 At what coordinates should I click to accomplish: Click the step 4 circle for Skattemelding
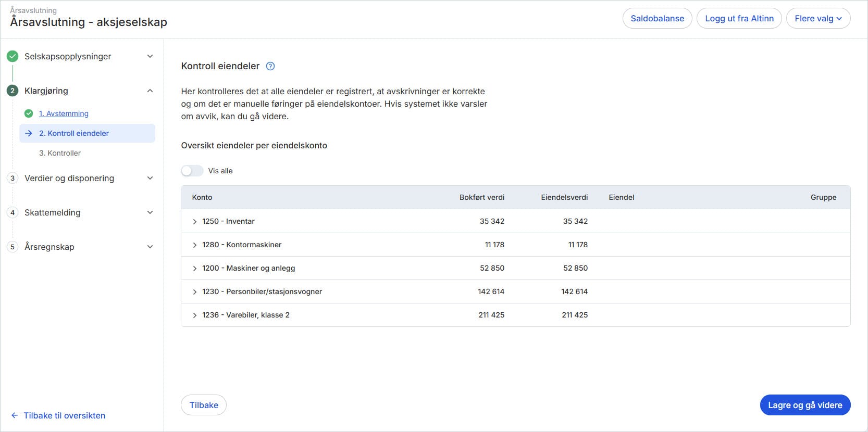tap(13, 212)
